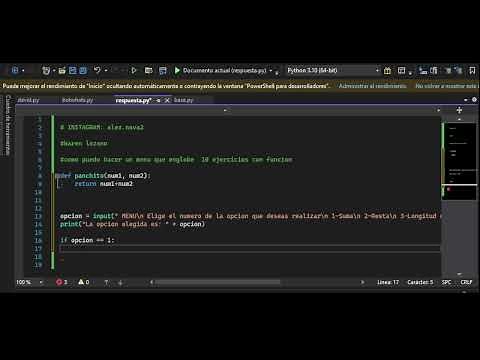Go to previous issue up arrow
Image resolution: width=480 pixels, height=360 pixels.
[106, 282]
